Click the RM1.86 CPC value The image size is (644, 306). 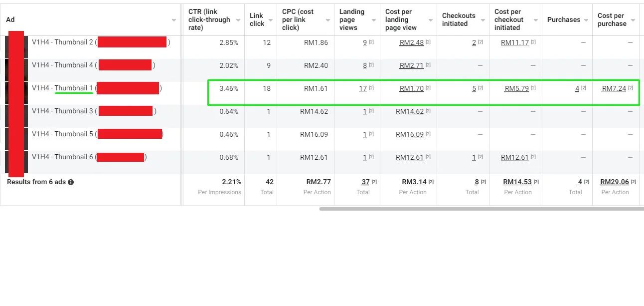[316, 42]
